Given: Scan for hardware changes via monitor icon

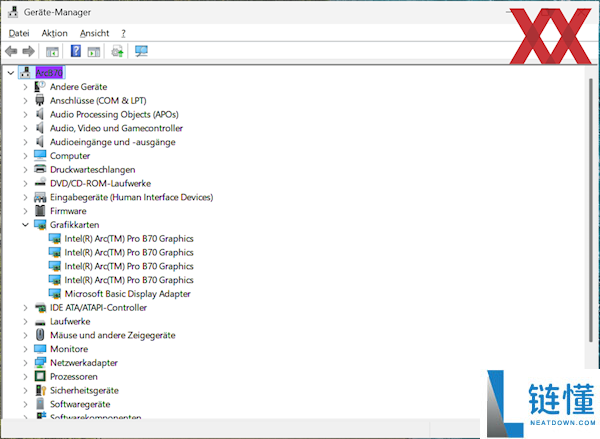Looking at the screenshot, I should (x=141, y=51).
